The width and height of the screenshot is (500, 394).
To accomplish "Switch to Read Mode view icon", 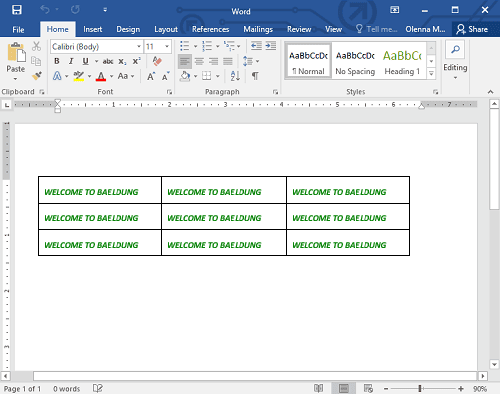I will 318,388.
